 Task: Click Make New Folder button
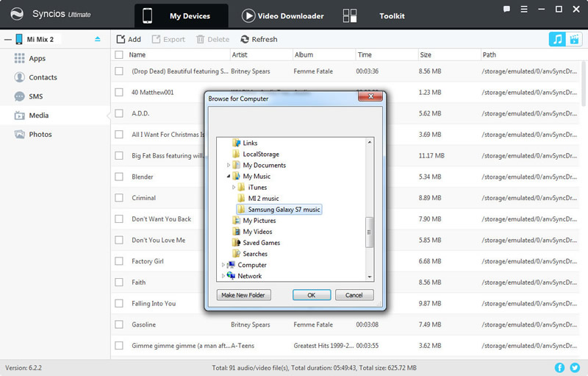(243, 295)
